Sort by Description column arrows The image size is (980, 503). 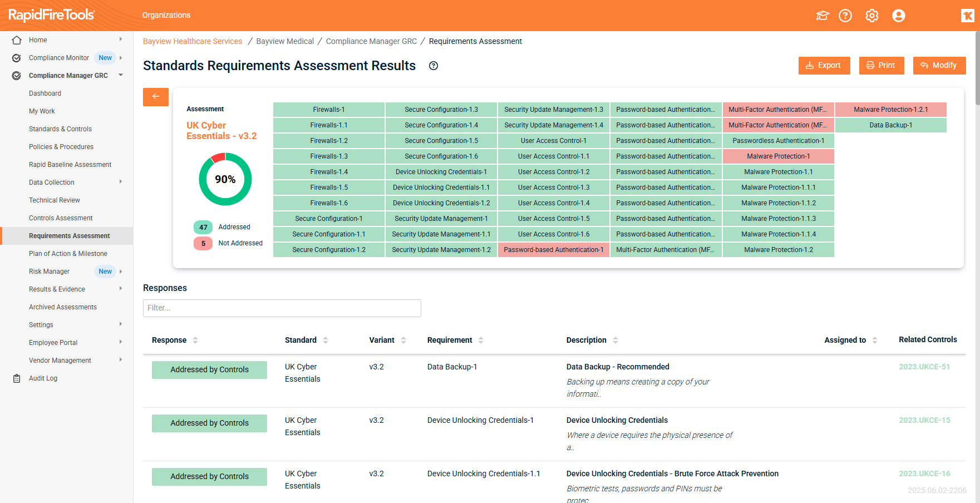(x=615, y=340)
